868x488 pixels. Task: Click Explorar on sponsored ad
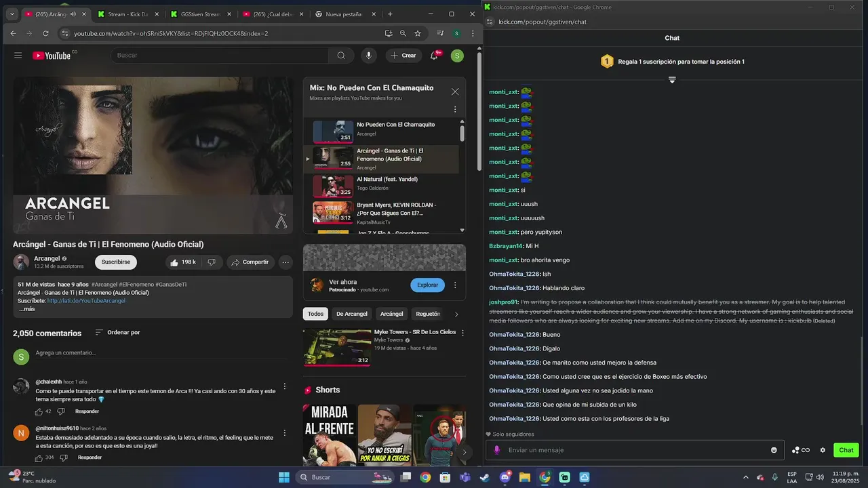click(x=427, y=285)
